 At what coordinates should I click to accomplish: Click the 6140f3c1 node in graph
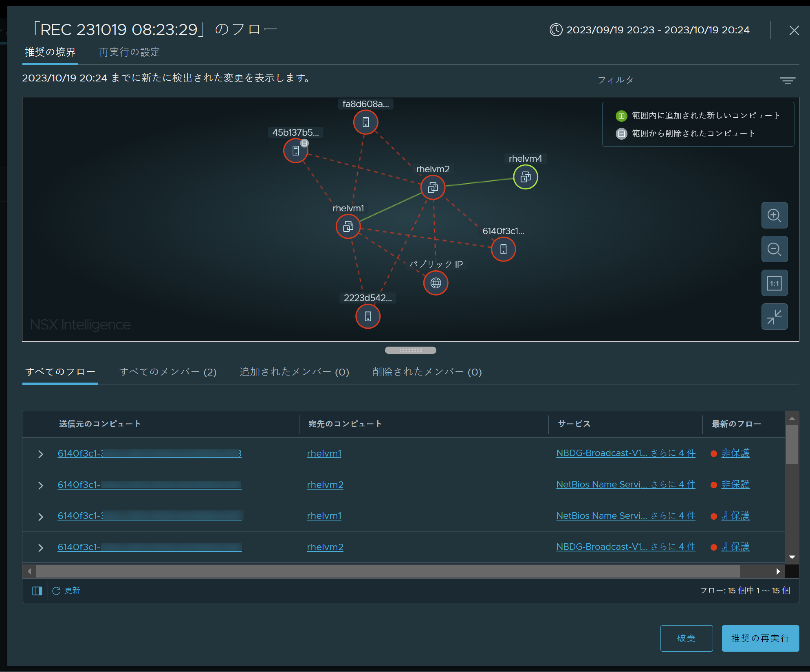[x=503, y=249]
